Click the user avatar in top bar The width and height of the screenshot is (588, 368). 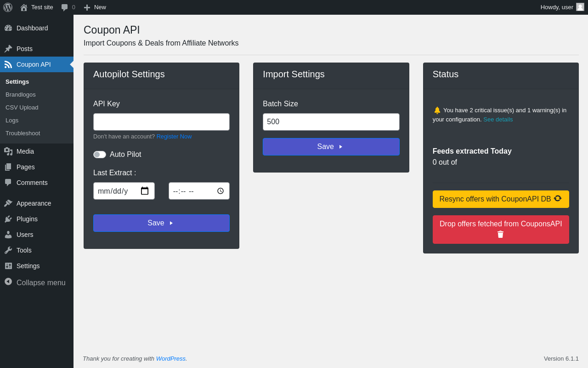pos(580,7)
